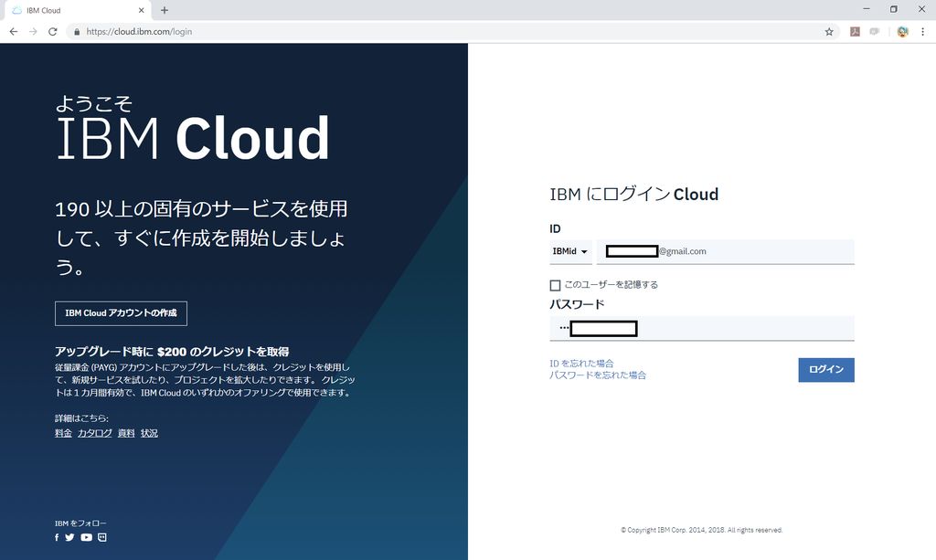Click the copyright IBM Corp. text
This screenshot has height=560, width=936.
(x=701, y=530)
